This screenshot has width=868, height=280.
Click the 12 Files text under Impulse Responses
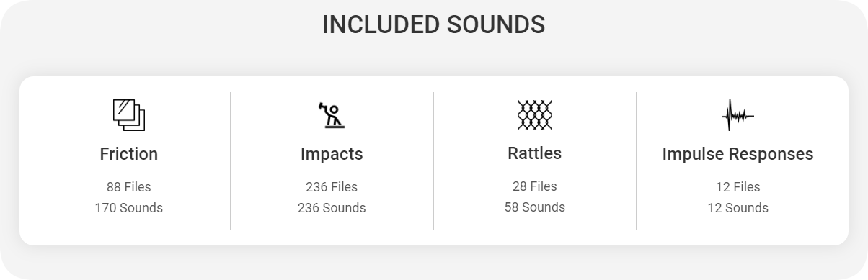tap(738, 187)
